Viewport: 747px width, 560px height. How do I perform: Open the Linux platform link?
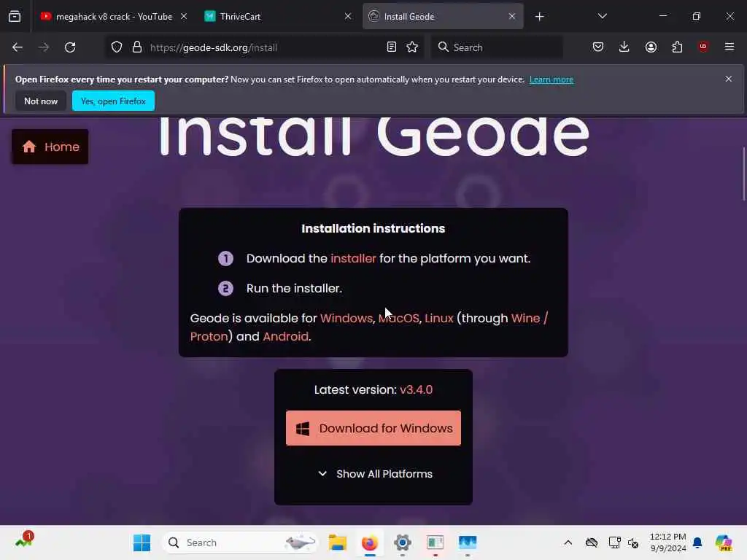pos(438,318)
